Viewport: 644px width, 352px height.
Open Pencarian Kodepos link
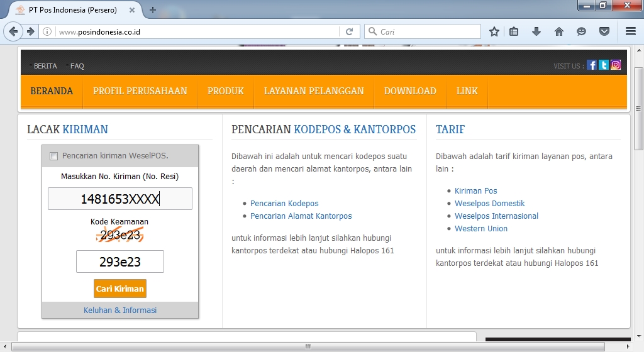click(x=284, y=204)
